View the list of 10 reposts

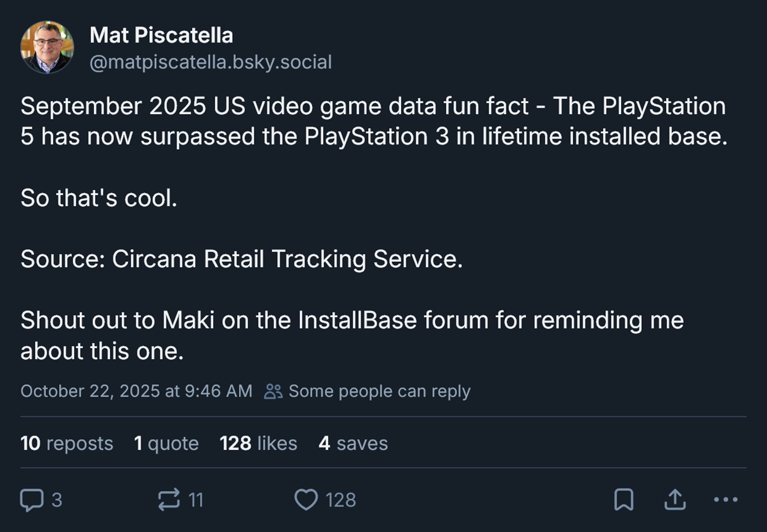[x=66, y=443]
